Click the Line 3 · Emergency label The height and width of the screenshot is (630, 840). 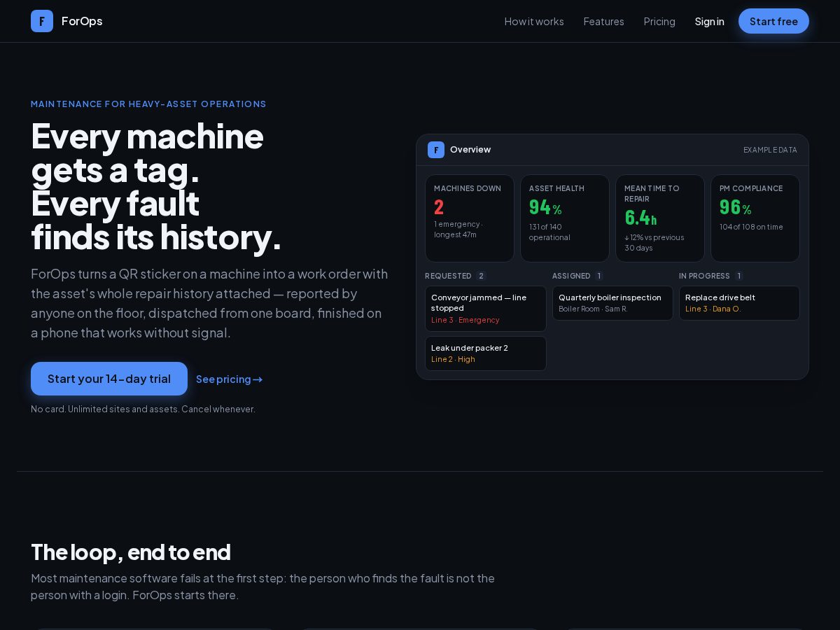[x=465, y=320]
